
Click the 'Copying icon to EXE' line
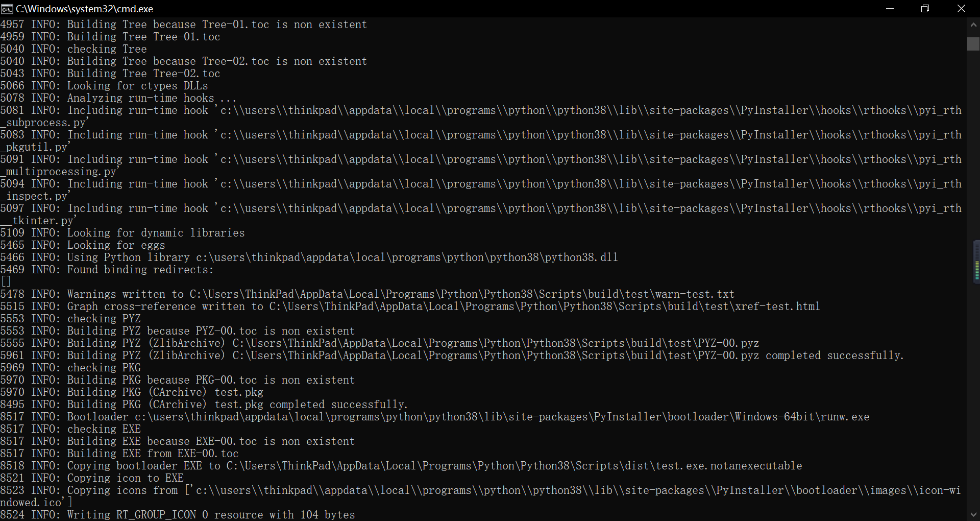click(125, 478)
